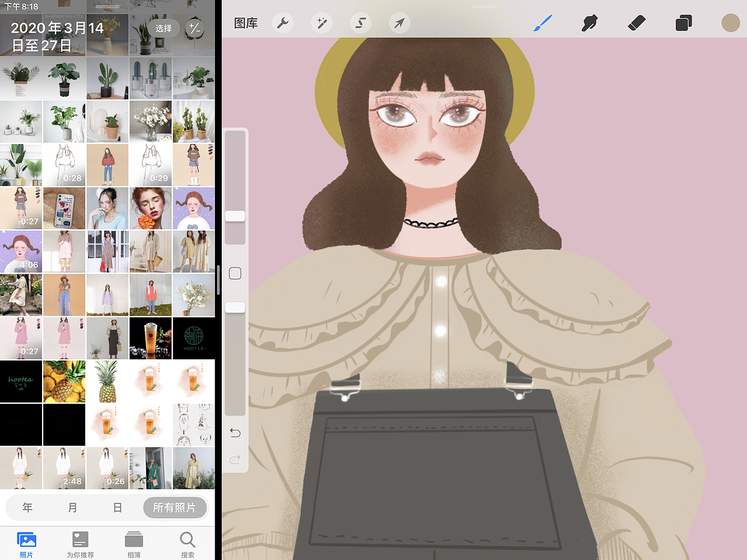Image resolution: width=747 pixels, height=560 pixels.
Task: Open the 0:29 sketch video thumbnail
Action: tap(151, 165)
